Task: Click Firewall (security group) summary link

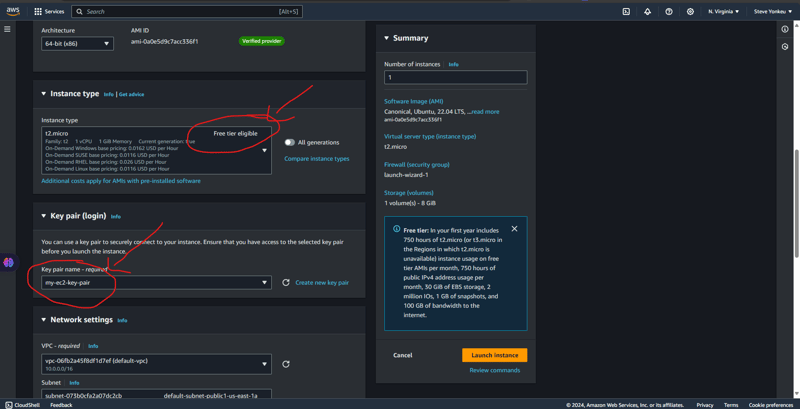Action: [417, 165]
